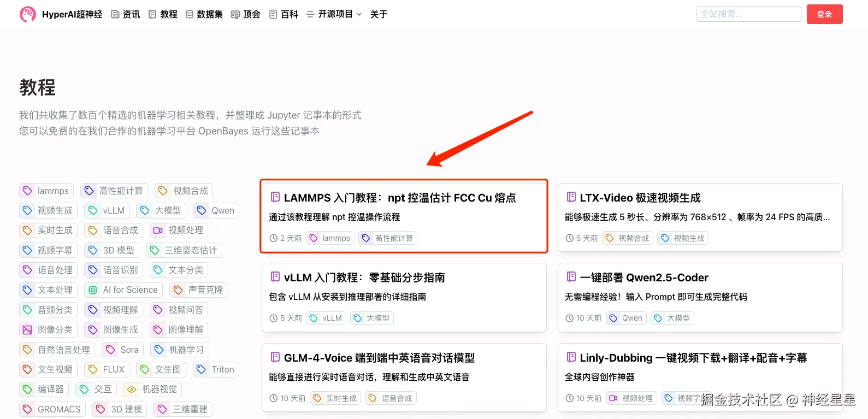Viewport: 868px width, 419px height.
Task: Select the 交互 sidebar tag
Action: pos(96,390)
